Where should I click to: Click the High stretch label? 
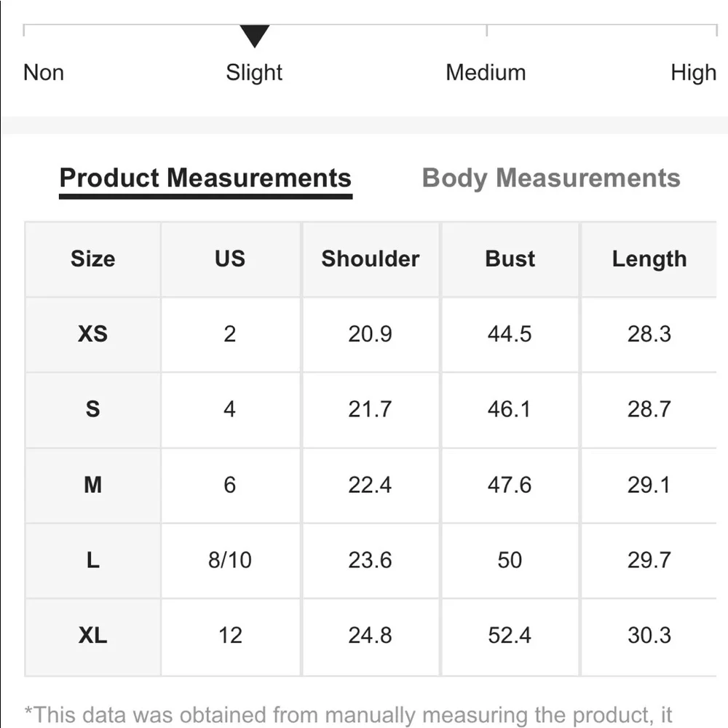coord(693,73)
